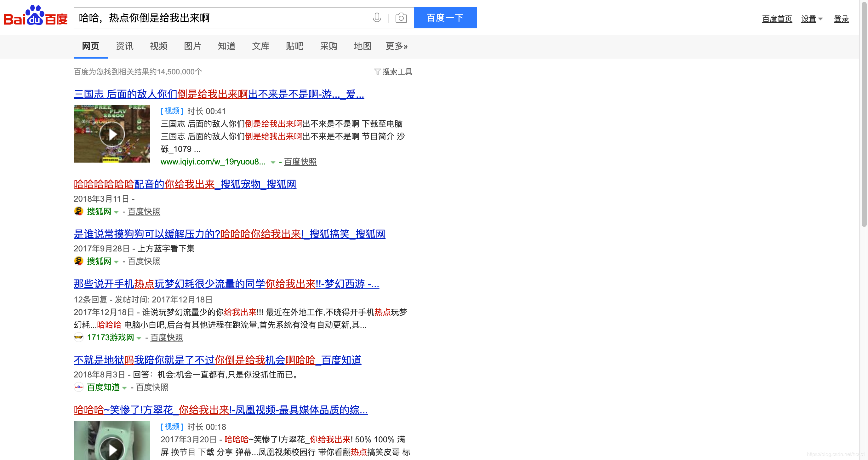Play the 方翠花 video thumbnail
The width and height of the screenshot is (868, 460).
pos(112,441)
